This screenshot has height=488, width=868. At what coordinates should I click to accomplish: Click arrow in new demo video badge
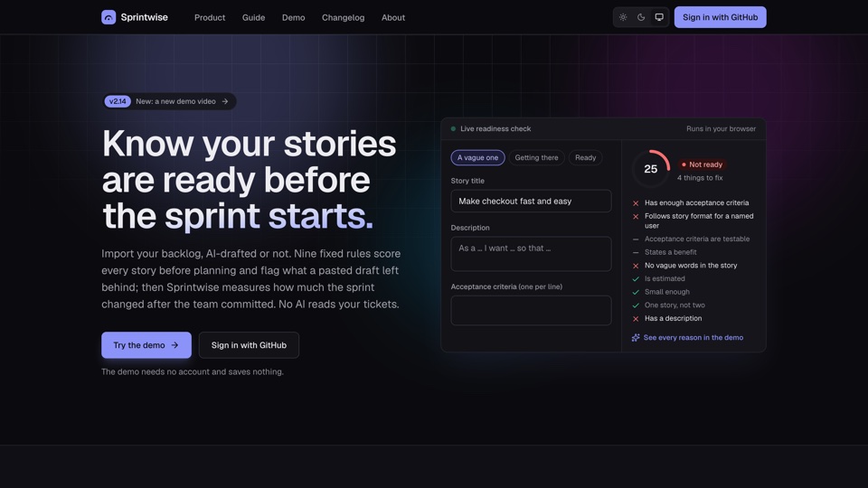tap(225, 101)
